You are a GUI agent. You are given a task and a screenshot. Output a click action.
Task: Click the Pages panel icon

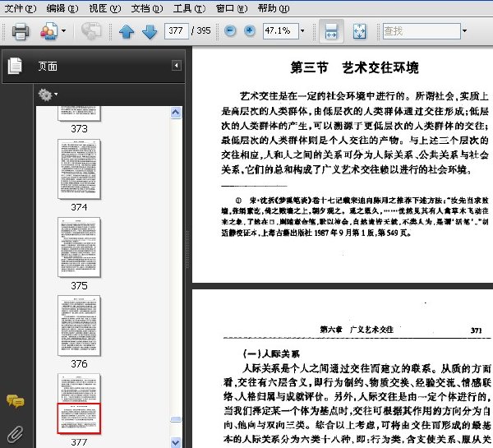pyautogui.click(x=15, y=66)
